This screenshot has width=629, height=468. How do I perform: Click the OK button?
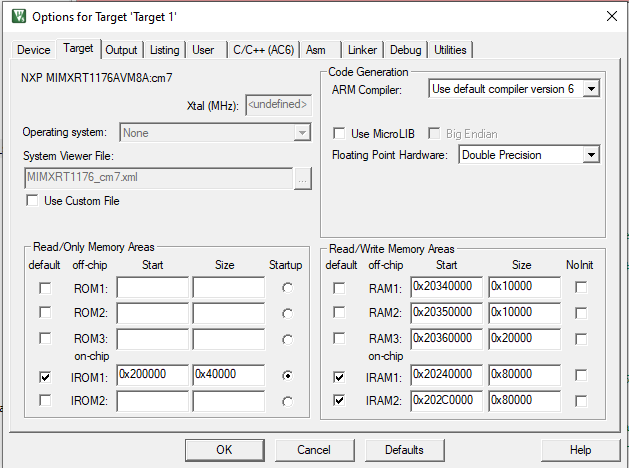[224, 450]
